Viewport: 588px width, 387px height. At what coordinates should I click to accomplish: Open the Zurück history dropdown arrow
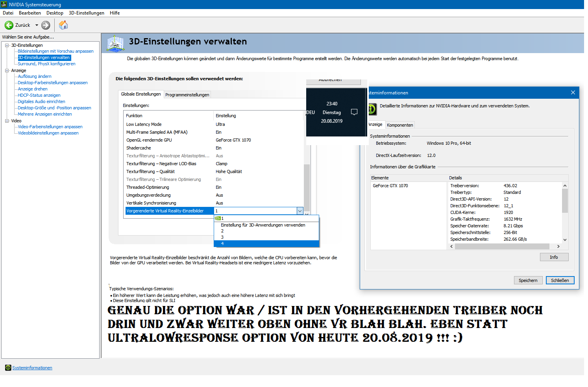[x=37, y=25]
